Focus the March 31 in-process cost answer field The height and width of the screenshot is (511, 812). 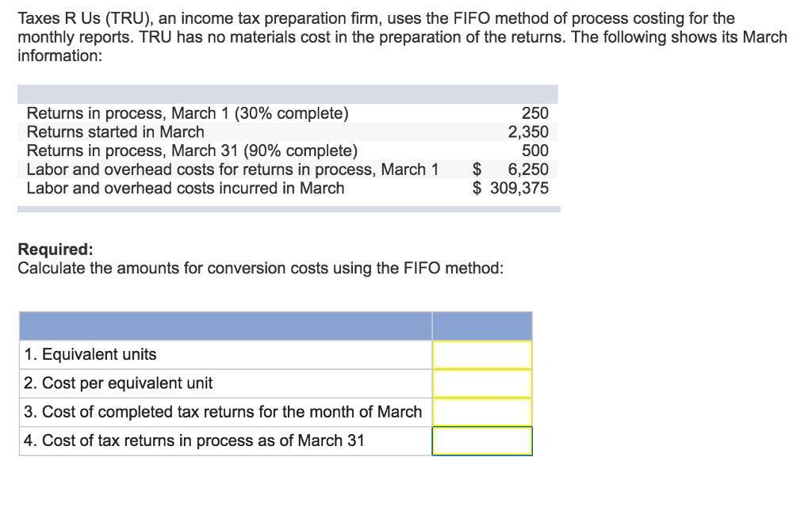[482, 441]
